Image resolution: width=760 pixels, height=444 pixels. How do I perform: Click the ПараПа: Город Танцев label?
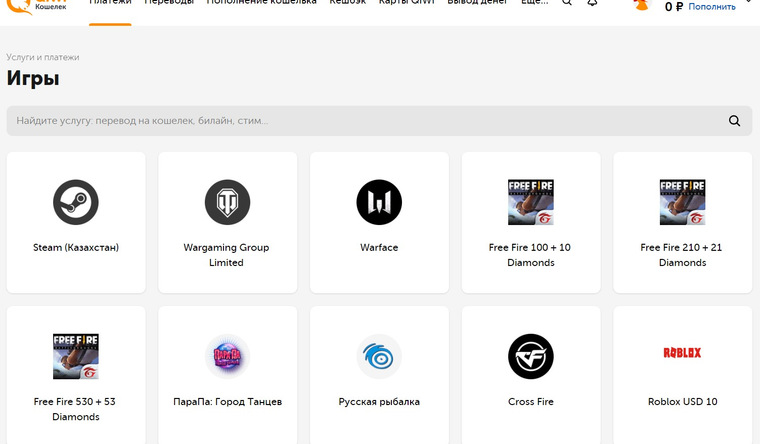[x=227, y=401]
